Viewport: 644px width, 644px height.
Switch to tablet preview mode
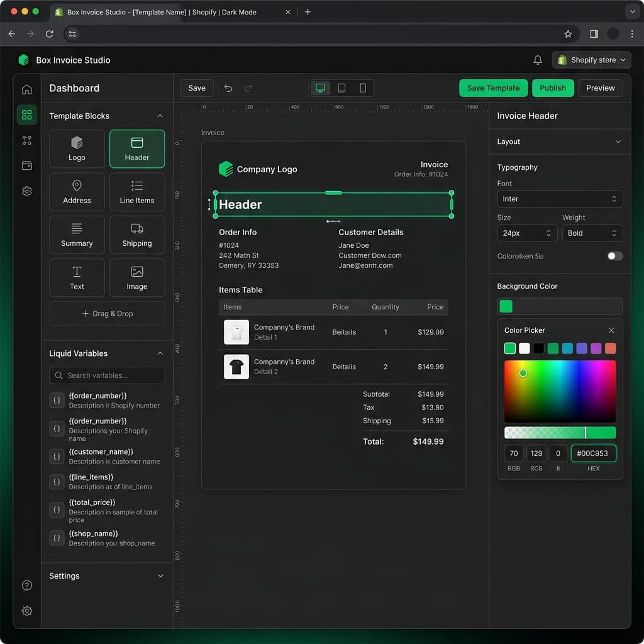341,88
